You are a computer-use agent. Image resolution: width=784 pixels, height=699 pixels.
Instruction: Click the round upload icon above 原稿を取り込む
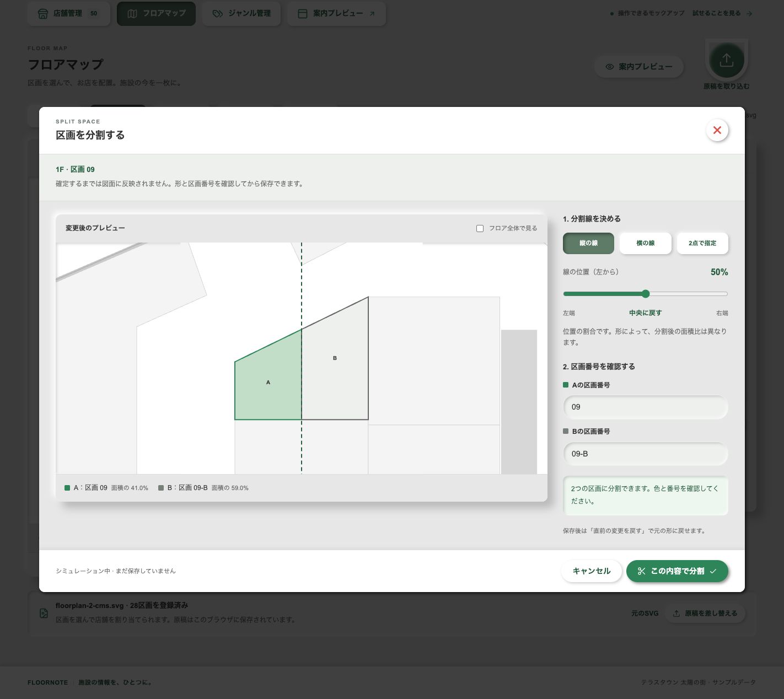[727, 60]
